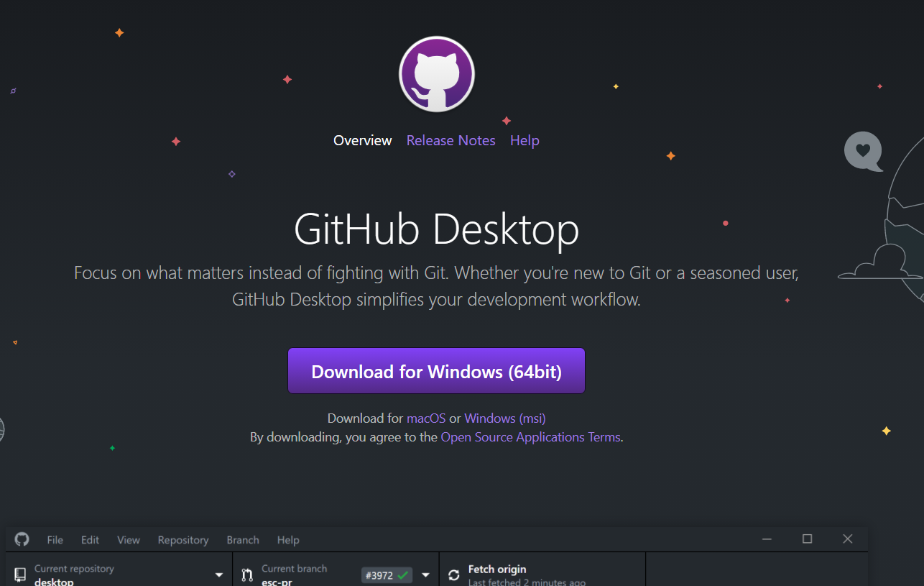Open the Overview tab

coord(363,141)
